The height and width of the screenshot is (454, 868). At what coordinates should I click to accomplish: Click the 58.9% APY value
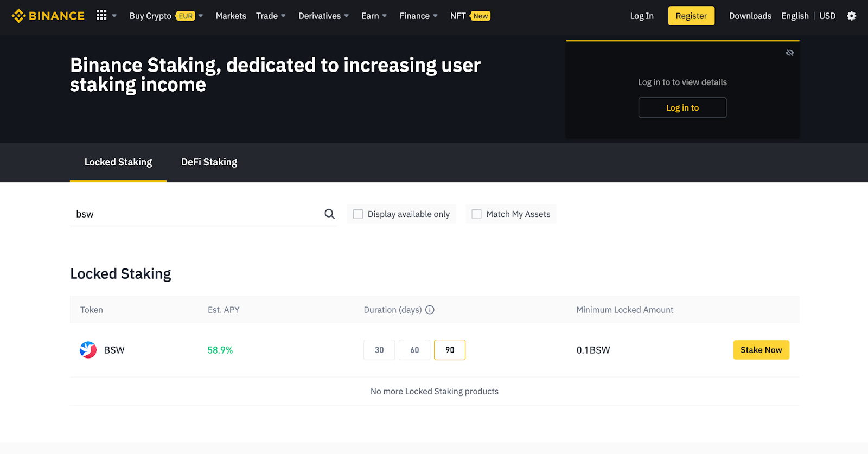point(220,350)
